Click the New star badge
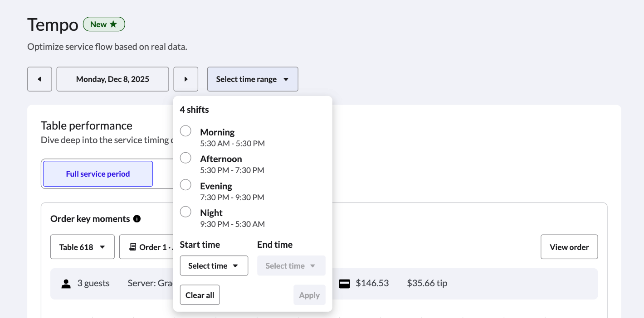Viewport: 644px width, 318px height. click(104, 24)
